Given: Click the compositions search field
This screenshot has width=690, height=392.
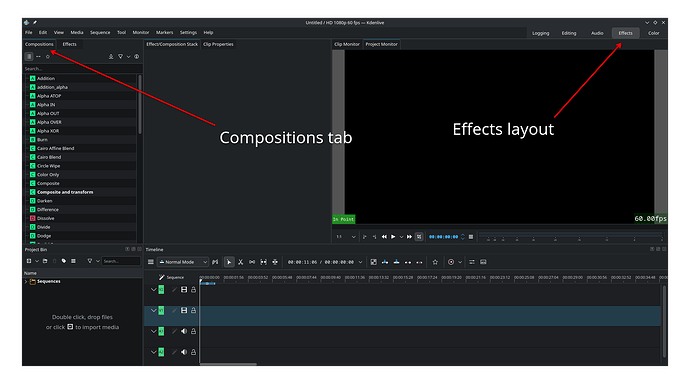Looking at the screenshot, I should (x=82, y=69).
